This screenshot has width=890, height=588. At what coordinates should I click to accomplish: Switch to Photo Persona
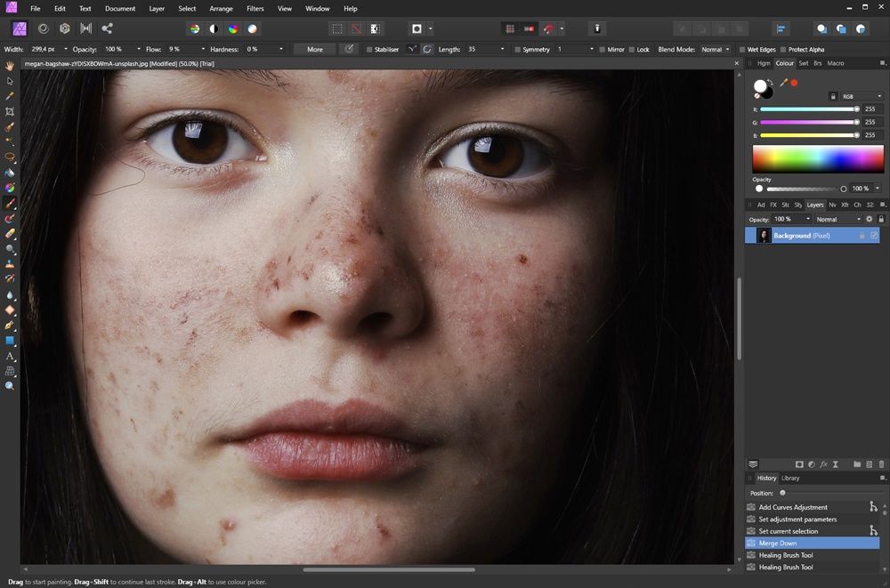(20, 28)
